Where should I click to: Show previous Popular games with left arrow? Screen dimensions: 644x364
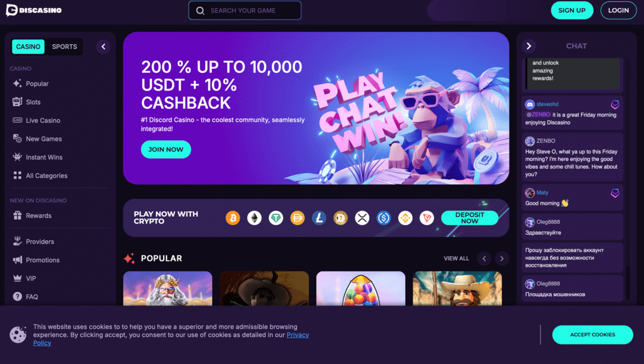point(484,258)
